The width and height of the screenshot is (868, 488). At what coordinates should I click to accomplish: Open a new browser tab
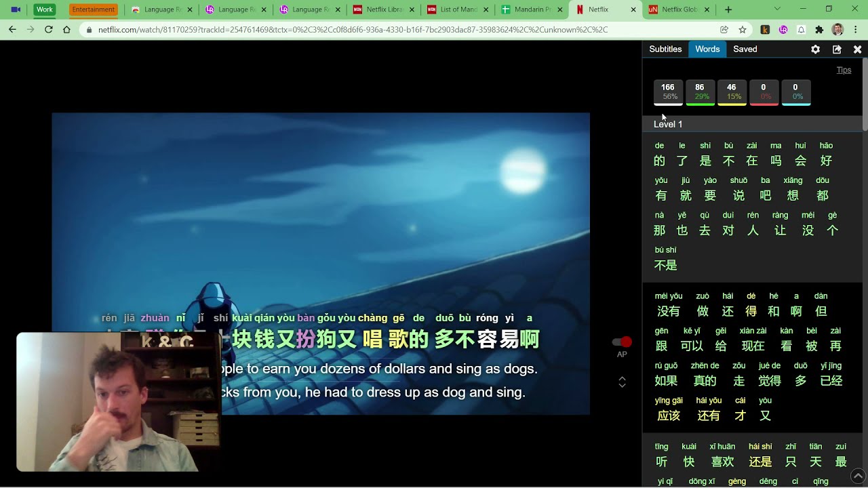point(728,9)
